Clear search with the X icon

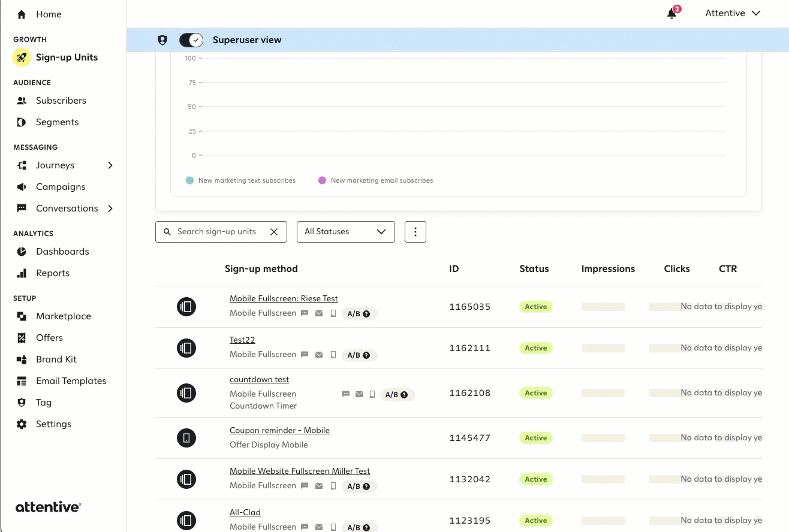click(x=274, y=232)
